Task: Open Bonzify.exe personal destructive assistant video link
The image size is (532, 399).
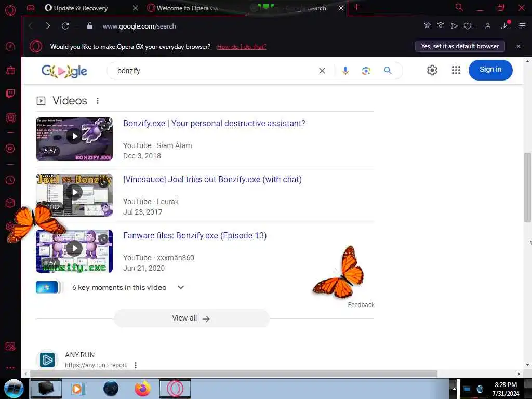Action: coord(214,123)
